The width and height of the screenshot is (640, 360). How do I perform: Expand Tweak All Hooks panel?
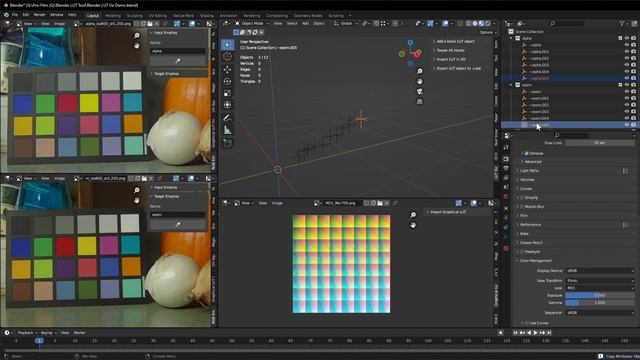tap(449, 50)
